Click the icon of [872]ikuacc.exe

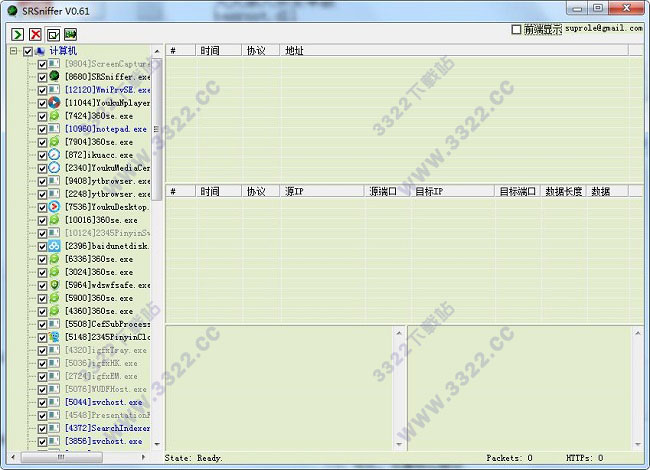click(x=54, y=155)
